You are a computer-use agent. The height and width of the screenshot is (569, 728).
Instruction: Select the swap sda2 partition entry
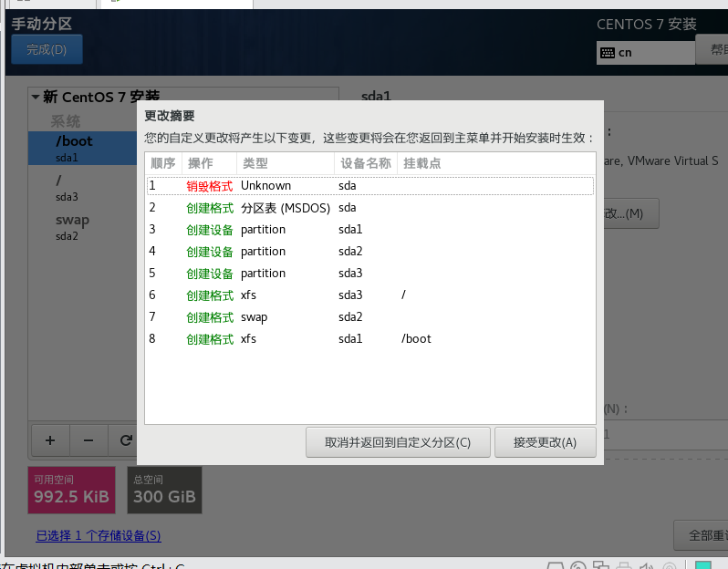(x=82, y=227)
